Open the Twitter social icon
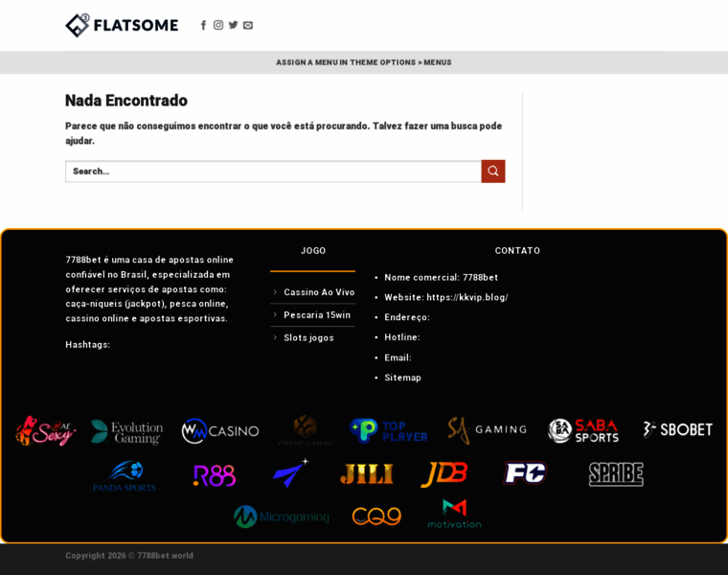The width and height of the screenshot is (728, 575). pos(233,25)
